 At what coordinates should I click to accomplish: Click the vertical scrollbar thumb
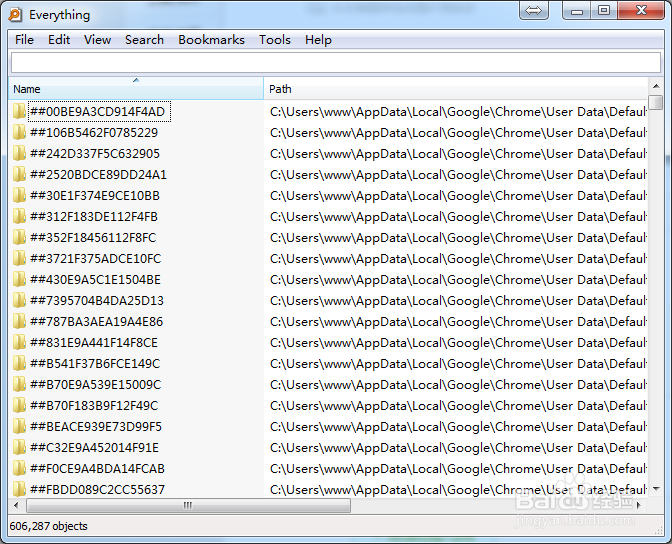point(656,102)
